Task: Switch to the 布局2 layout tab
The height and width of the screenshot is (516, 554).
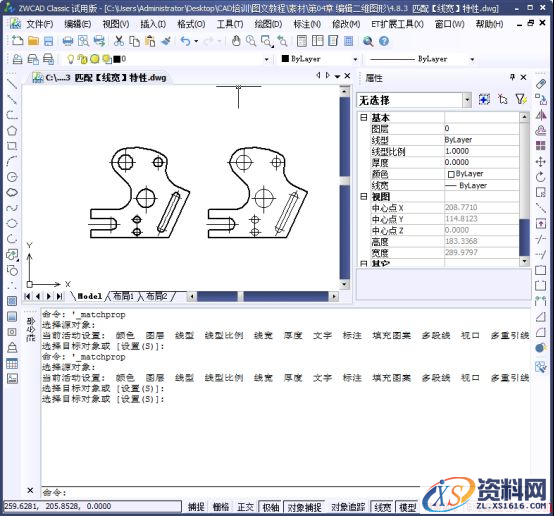Action: (x=157, y=296)
